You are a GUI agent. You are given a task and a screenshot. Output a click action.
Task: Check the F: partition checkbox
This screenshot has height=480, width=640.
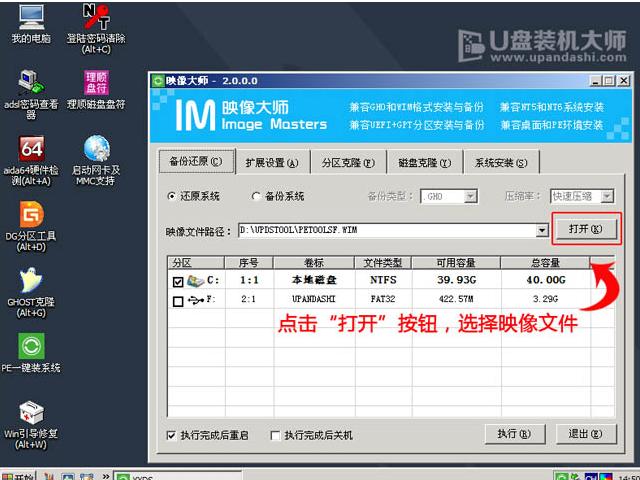[178, 300]
